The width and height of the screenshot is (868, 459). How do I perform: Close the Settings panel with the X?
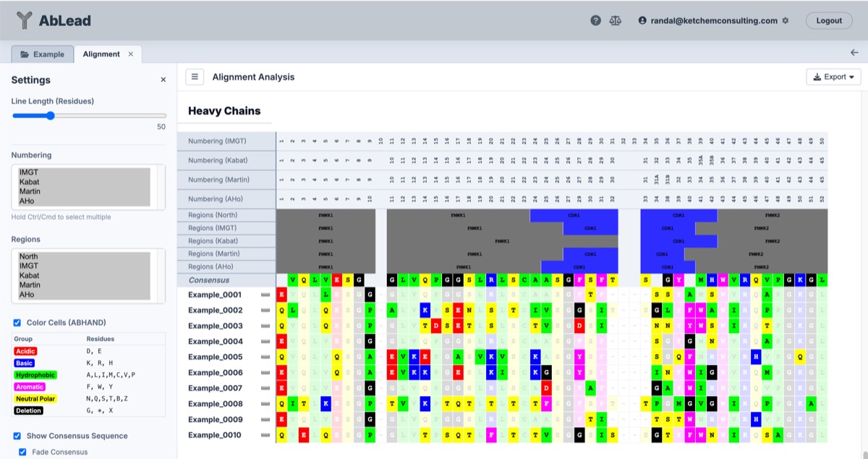pos(163,80)
